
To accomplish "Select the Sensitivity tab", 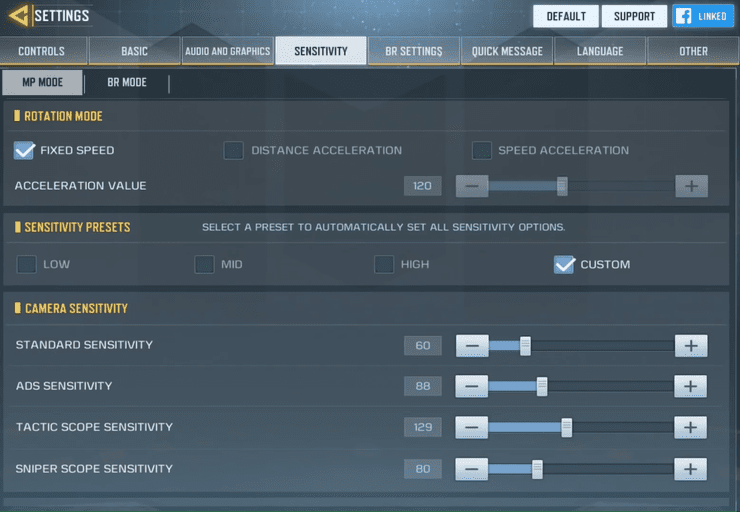I will (321, 50).
